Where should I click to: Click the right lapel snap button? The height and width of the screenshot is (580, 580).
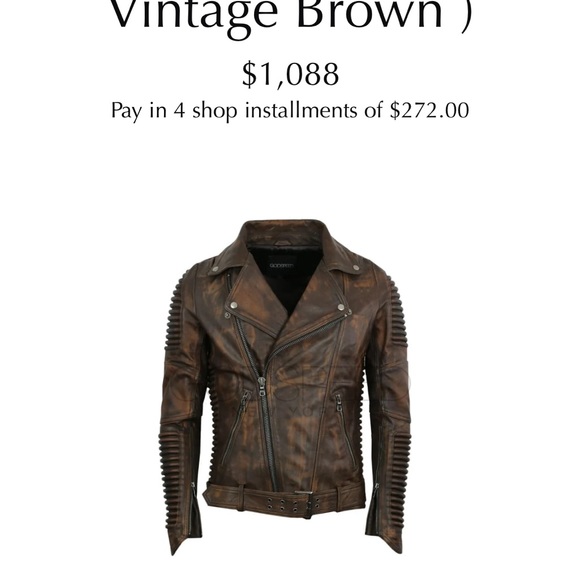click(340, 307)
